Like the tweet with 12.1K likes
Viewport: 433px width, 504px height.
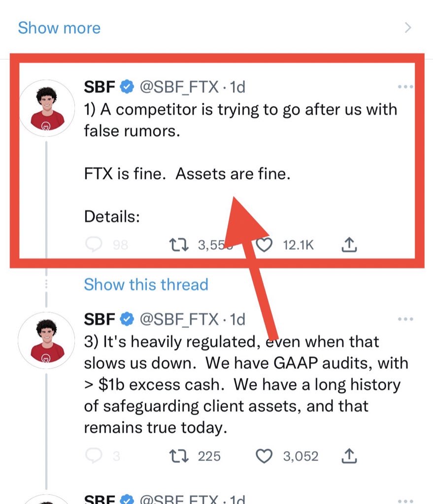coord(265,245)
